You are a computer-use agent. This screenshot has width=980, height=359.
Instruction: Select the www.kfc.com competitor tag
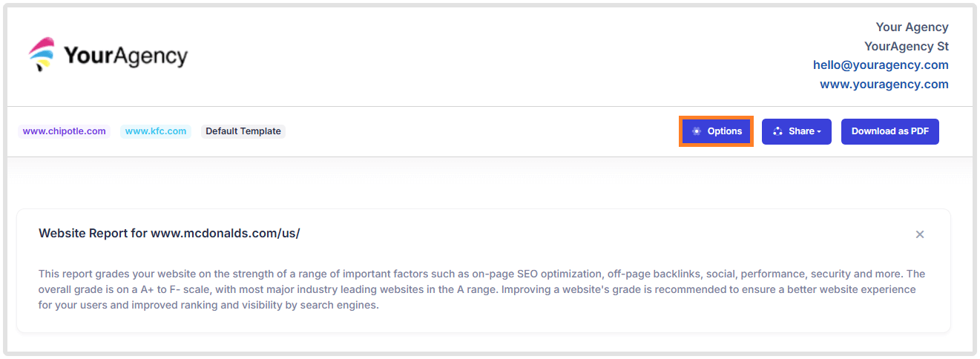coord(156,131)
